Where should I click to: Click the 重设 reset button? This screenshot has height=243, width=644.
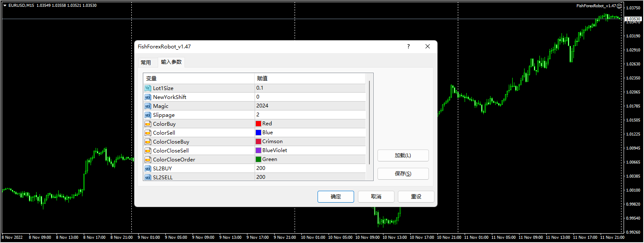coord(416,197)
